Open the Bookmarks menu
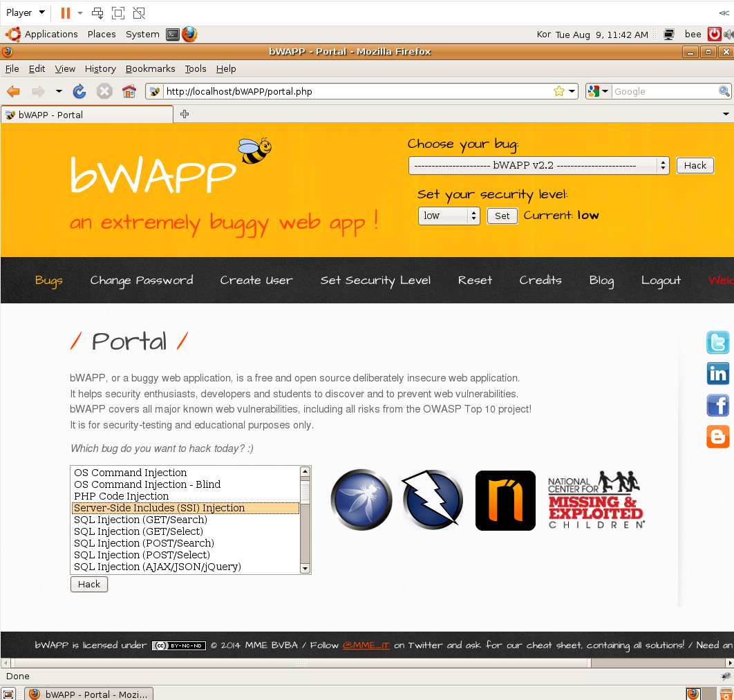 click(150, 69)
